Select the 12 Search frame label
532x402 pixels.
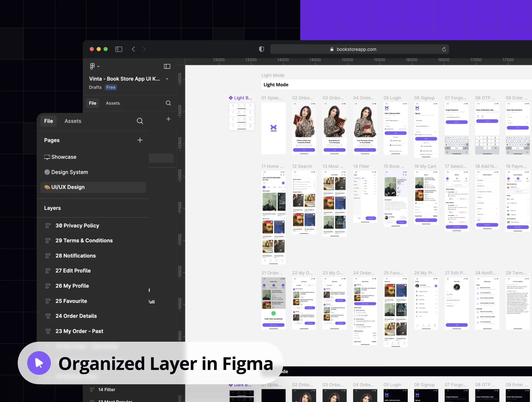point(302,166)
